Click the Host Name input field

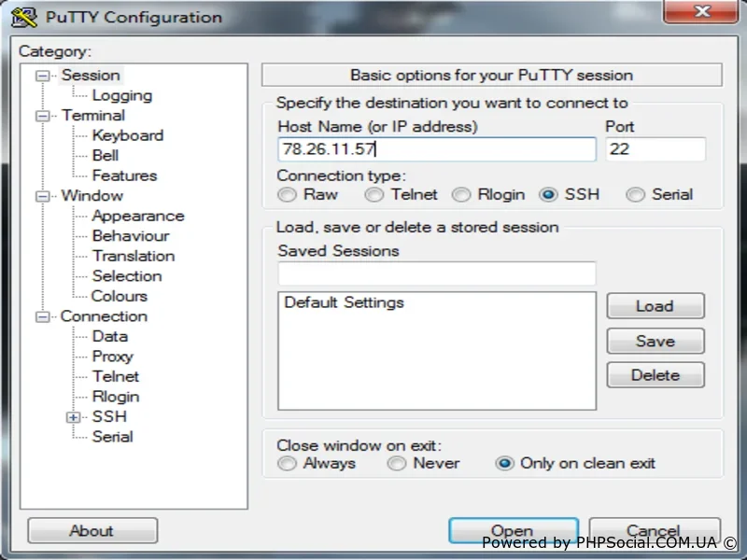pyautogui.click(x=436, y=149)
